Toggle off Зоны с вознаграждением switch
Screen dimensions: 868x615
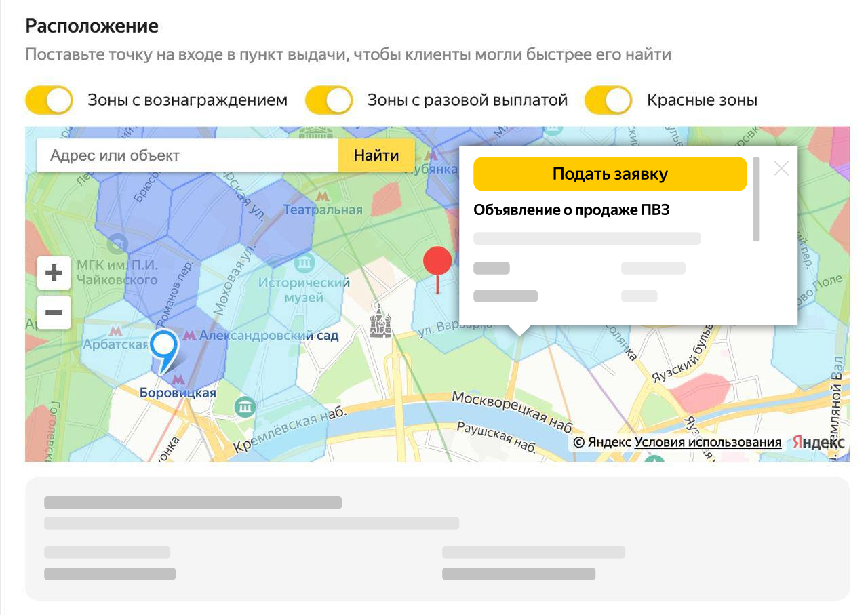pyautogui.click(x=50, y=100)
